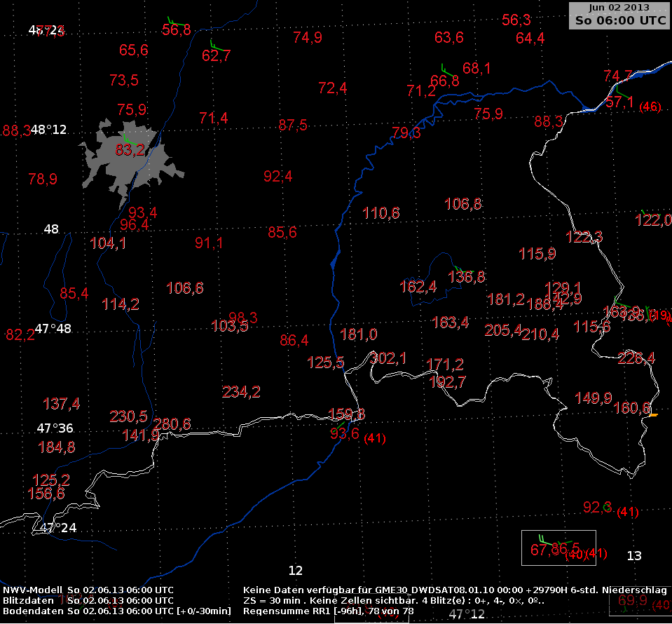Click the date box showing So 06:00 UTC

coord(619,15)
